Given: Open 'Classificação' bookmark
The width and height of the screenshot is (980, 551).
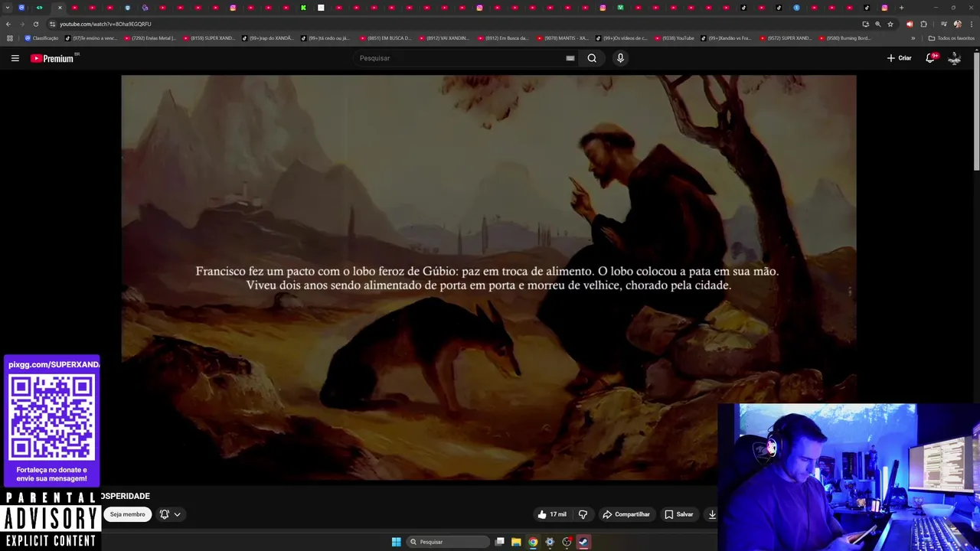Looking at the screenshot, I should coord(41,38).
